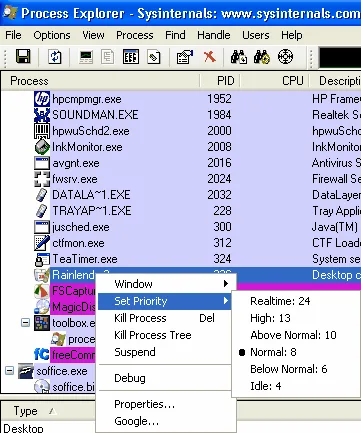Set priority to Realtime: 24

click(x=280, y=301)
